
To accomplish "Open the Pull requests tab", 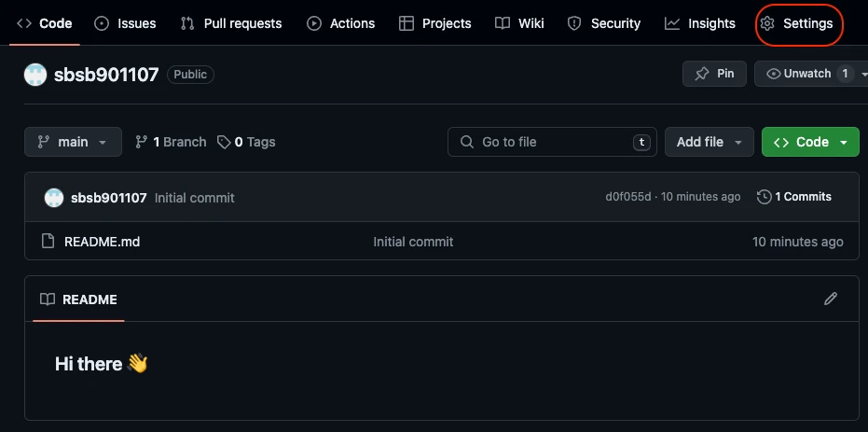I will coord(231,23).
